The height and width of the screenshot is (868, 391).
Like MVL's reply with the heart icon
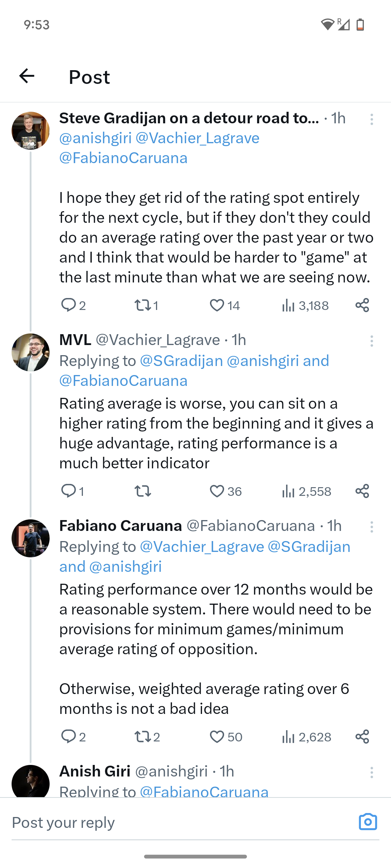(x=217, y=492)
